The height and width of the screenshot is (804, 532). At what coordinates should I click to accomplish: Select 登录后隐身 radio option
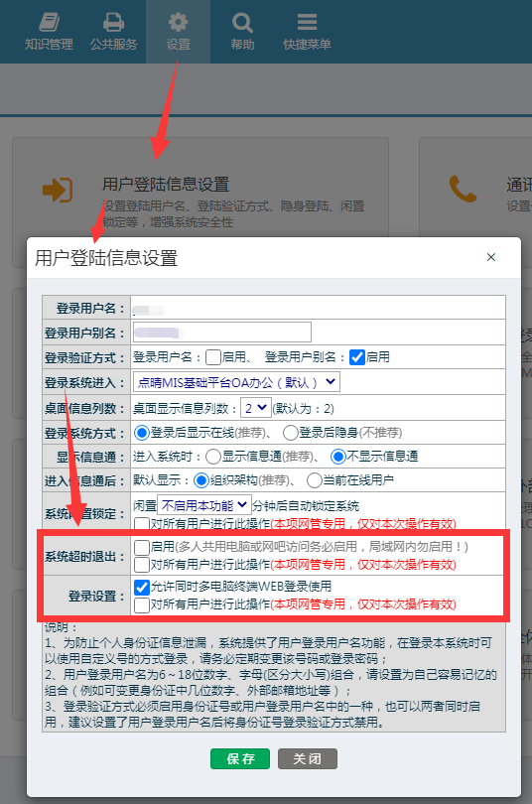point(291,433)
